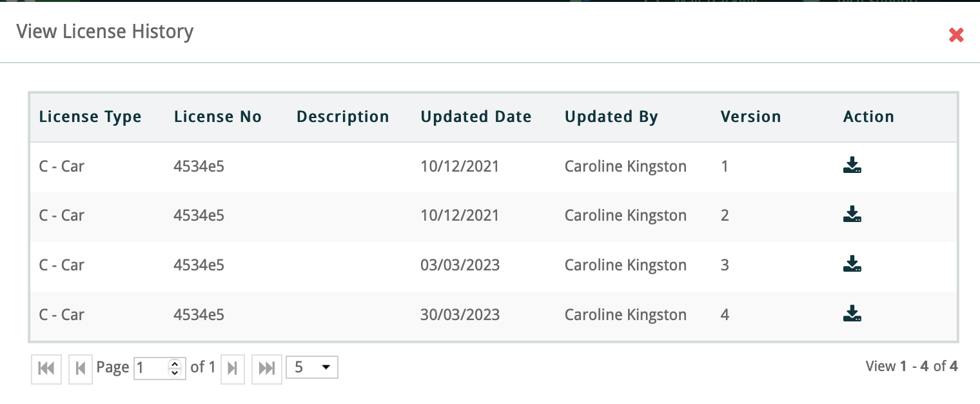Image resolution: width=980 pixels, height=404 pixels.
Task: Sort by Updated Date column header
Action: [476, 117]
